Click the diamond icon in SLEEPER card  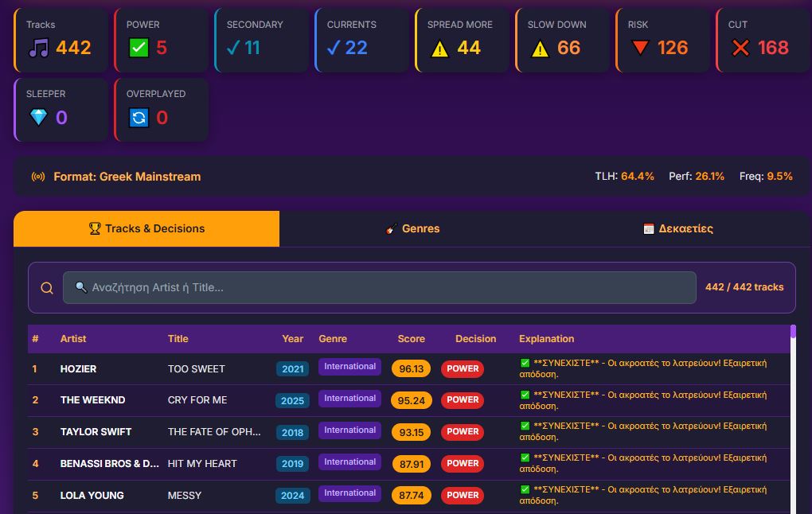coord(39,117)
